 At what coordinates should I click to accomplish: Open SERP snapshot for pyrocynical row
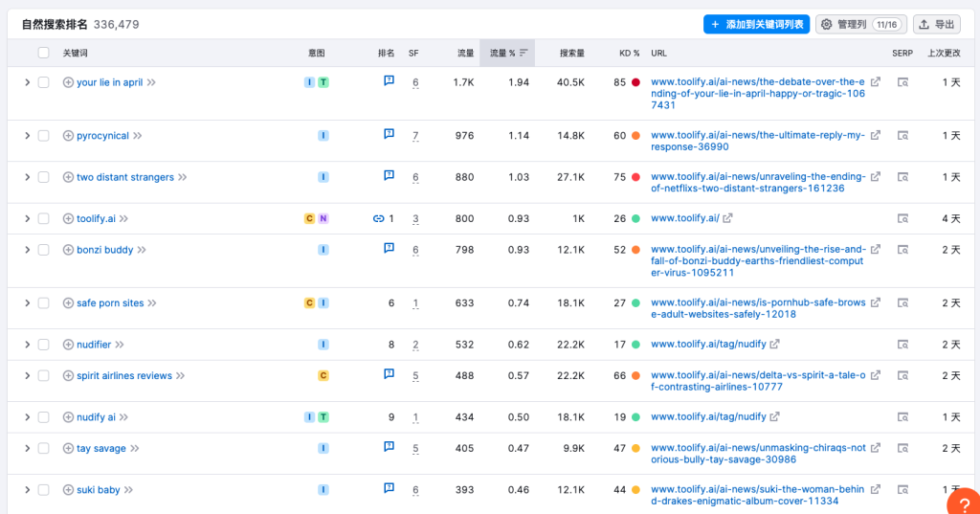902,136
